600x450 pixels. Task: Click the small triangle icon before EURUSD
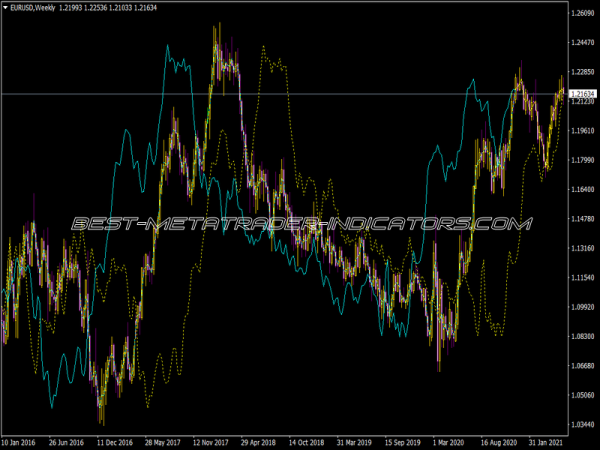pyautogui.click(x=7, y=7)
